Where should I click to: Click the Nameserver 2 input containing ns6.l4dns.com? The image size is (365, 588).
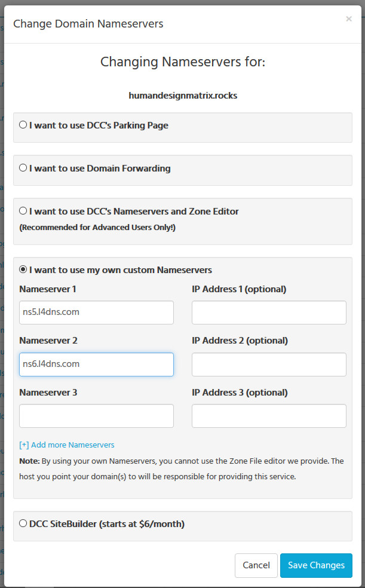click(x=96, y=365)
